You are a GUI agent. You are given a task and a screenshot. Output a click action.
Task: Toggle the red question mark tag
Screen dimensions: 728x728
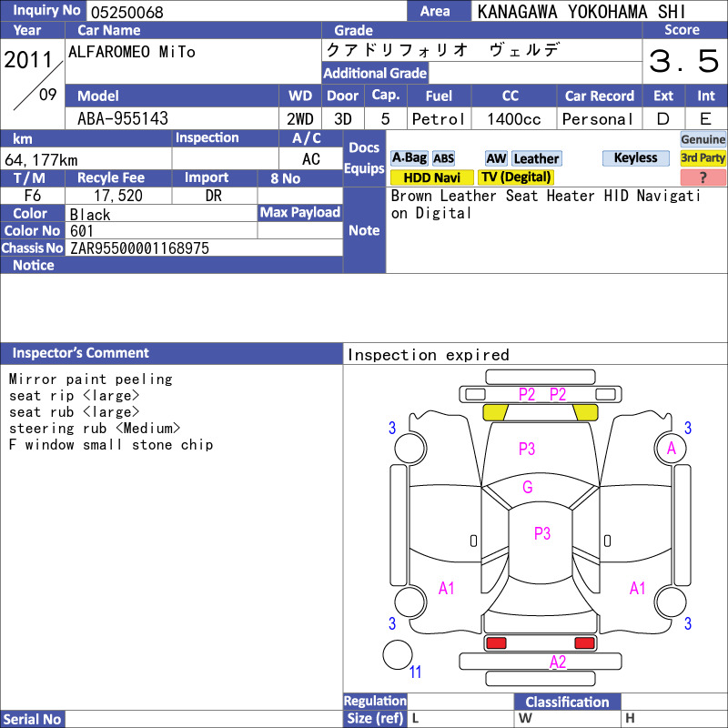click(x=703, y=177)
